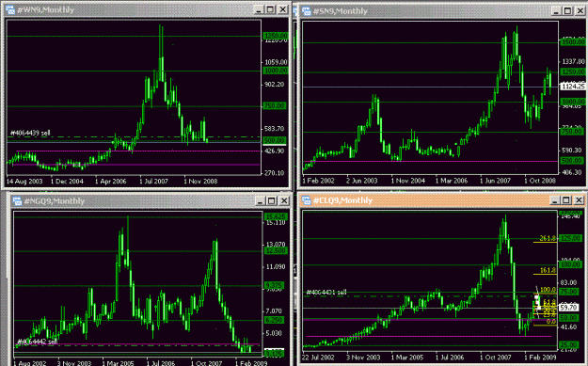
Task: Select the #4064442 sell order label
Action: [37, 342]
